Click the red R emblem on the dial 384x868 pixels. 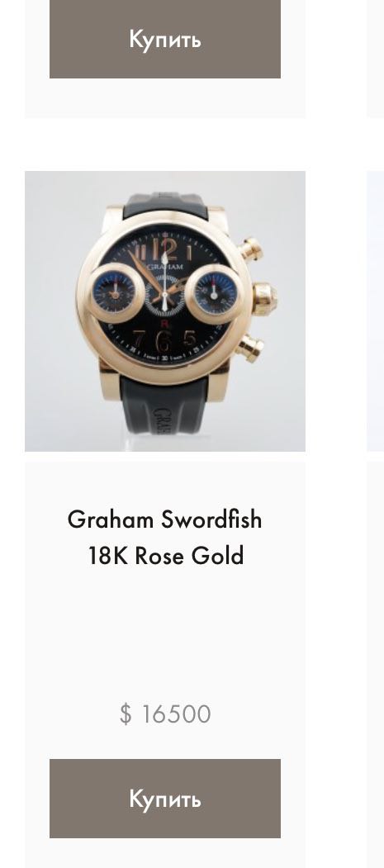[165, 325]
